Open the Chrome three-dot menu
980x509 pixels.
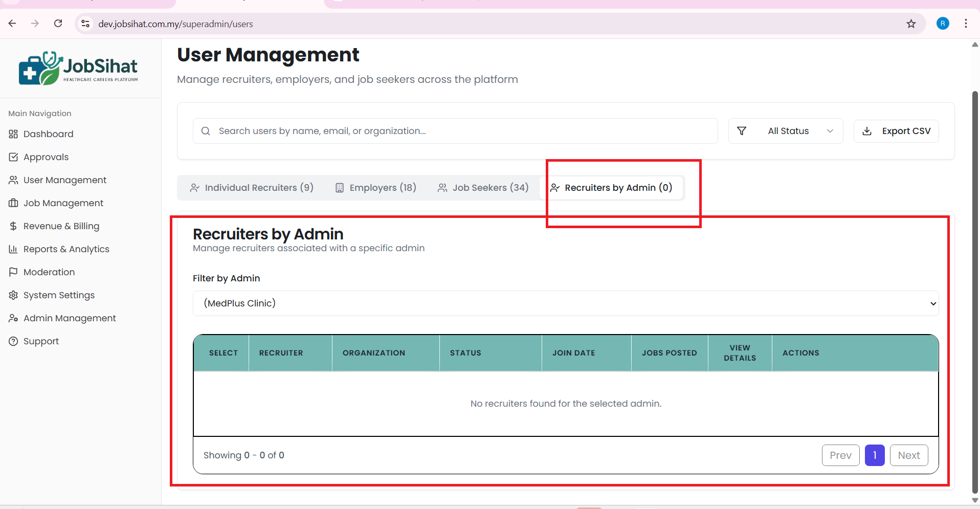pyautogui.click(x=966, y=24)
